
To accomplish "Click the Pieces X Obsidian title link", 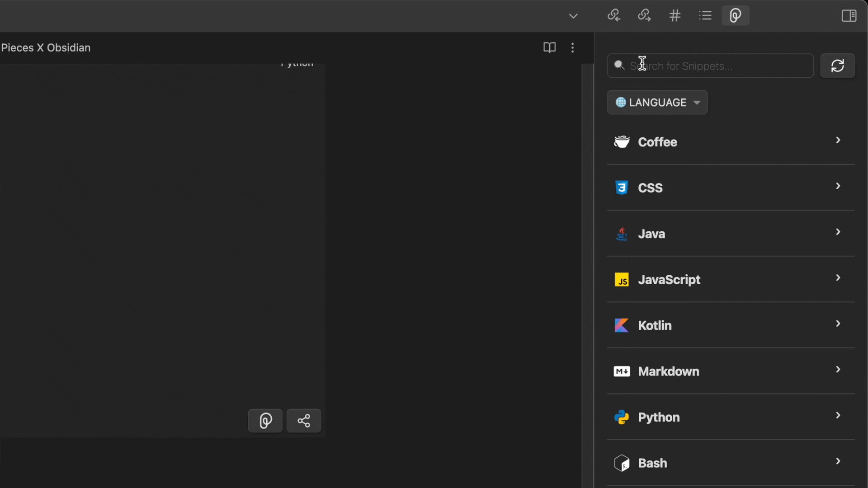I will tap(45, 47).
